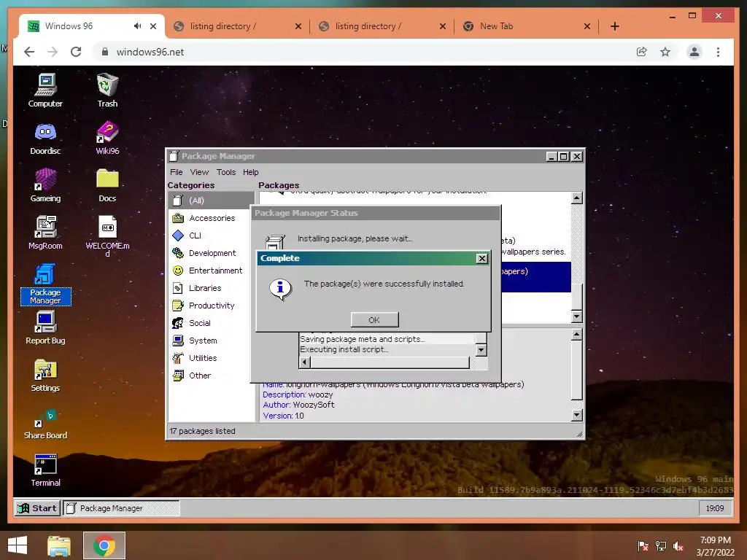This screenshot has height=560, width=747.
Task: Click the system tray network icon
Action: 661,546
